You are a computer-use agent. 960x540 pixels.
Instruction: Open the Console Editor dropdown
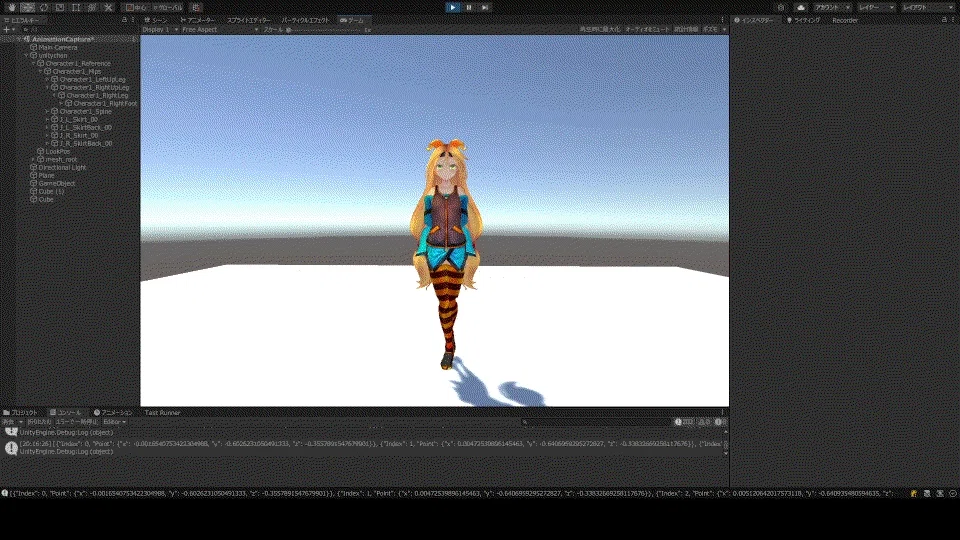click(x=114, y=422)
